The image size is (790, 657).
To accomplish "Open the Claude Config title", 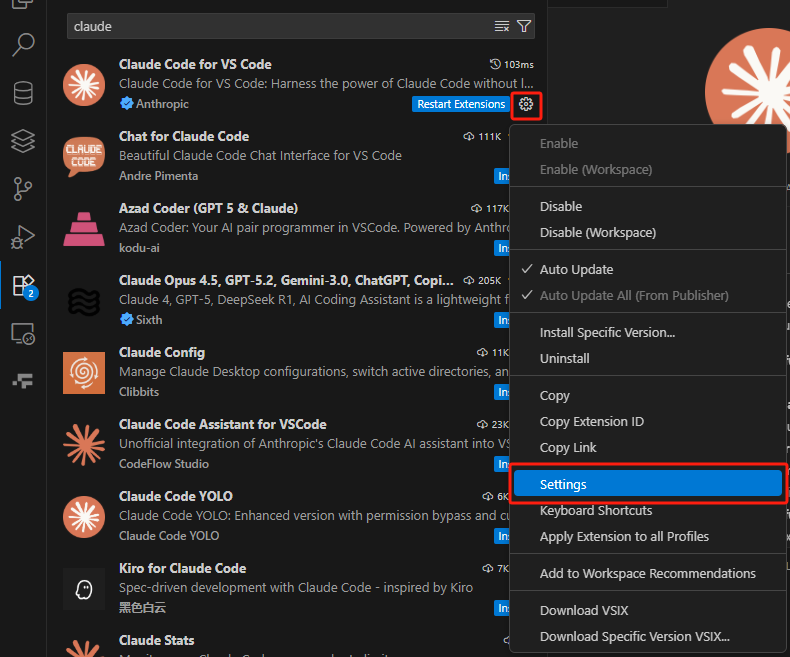I will click(x=162, y=352).
